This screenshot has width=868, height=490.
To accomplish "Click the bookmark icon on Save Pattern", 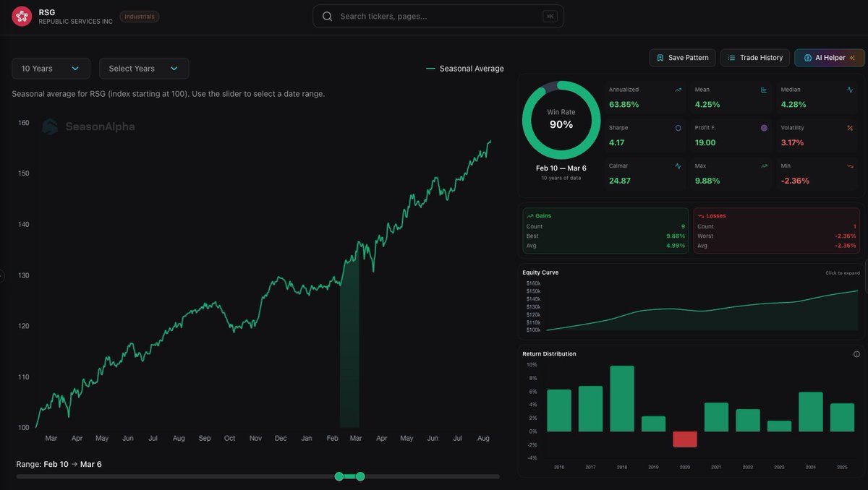I will click(x=659, y=57).
